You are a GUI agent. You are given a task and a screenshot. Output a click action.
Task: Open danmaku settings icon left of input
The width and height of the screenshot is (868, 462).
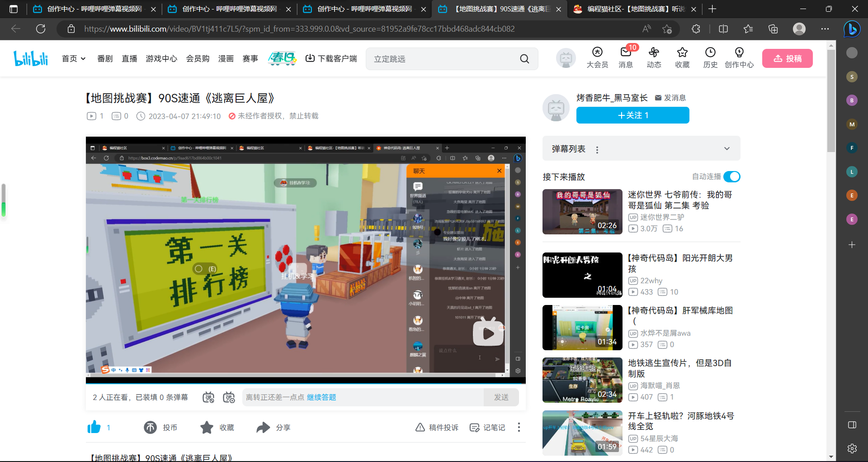(208, 397)
